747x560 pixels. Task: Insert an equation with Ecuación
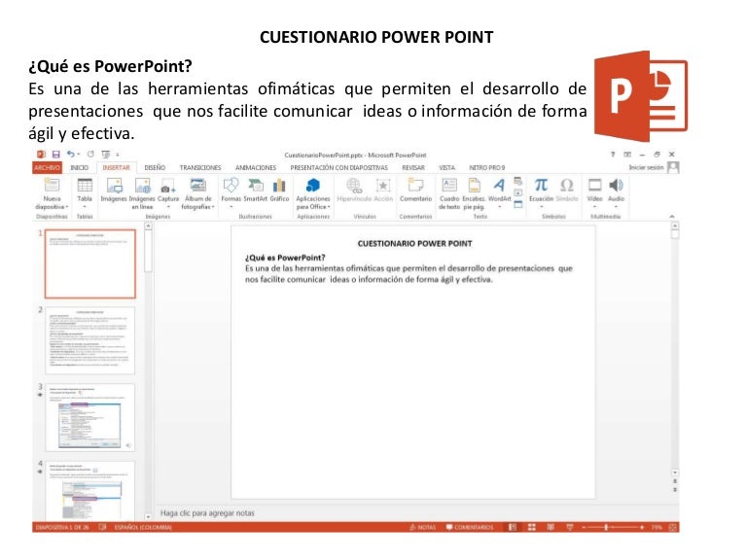[x=540, y=186]
